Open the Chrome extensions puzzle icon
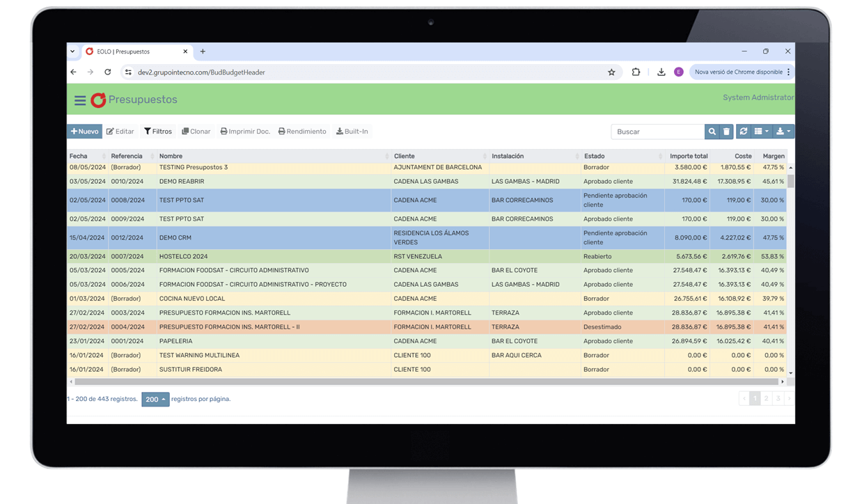862x504 pixels. 636,72
